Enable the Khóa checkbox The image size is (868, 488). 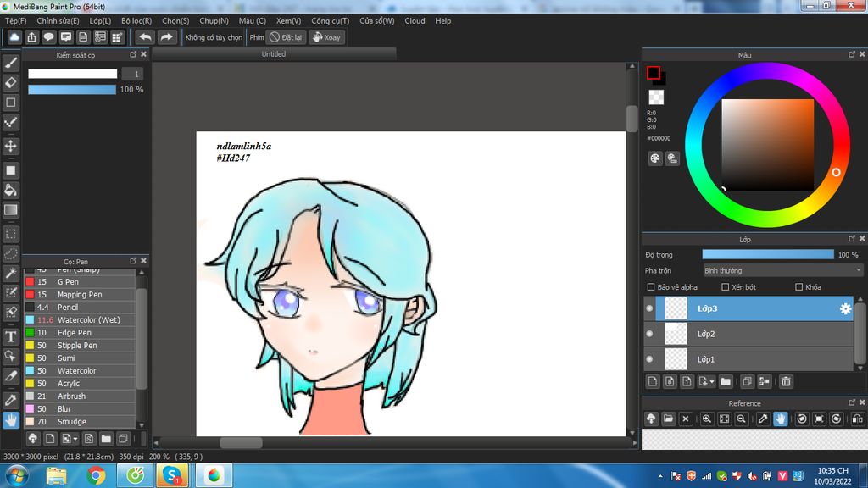(798, 287)
